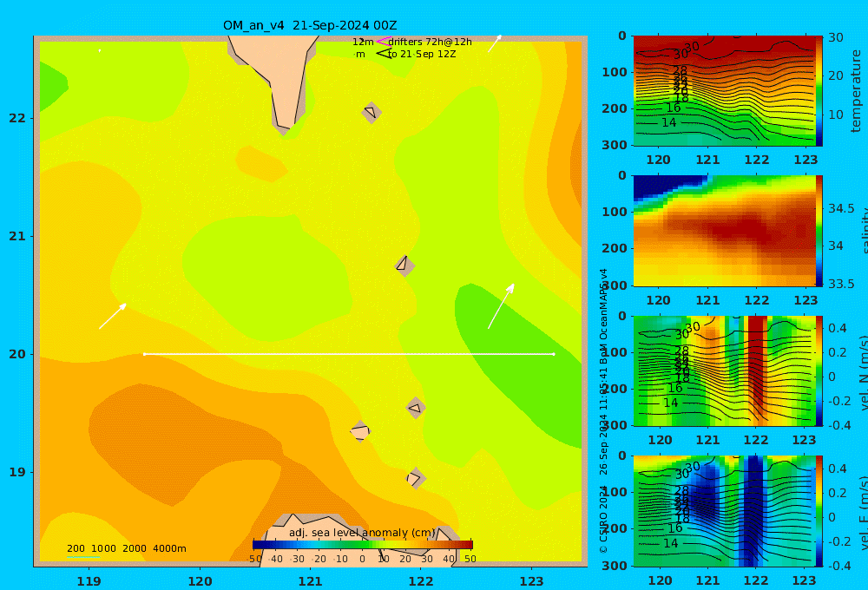Click longitude label '119' on main map
The width and height of the screenshot is (868, 590).
[89, 581]
